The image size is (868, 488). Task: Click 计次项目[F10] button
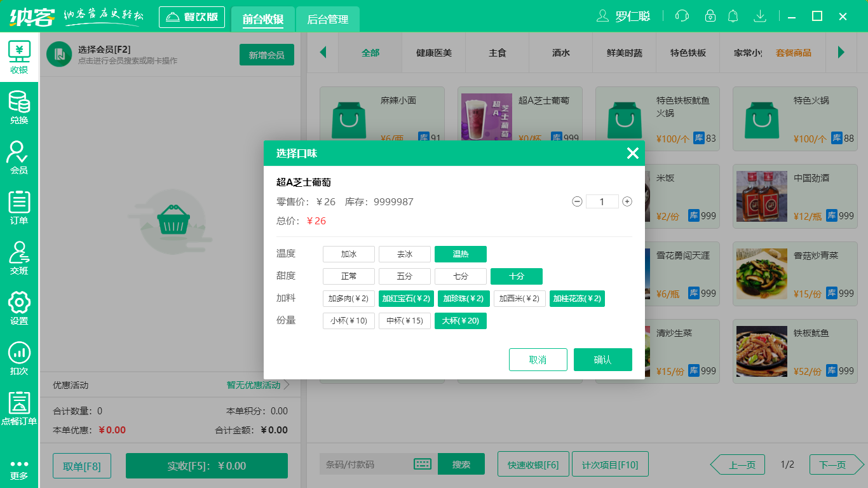point(610,464)
